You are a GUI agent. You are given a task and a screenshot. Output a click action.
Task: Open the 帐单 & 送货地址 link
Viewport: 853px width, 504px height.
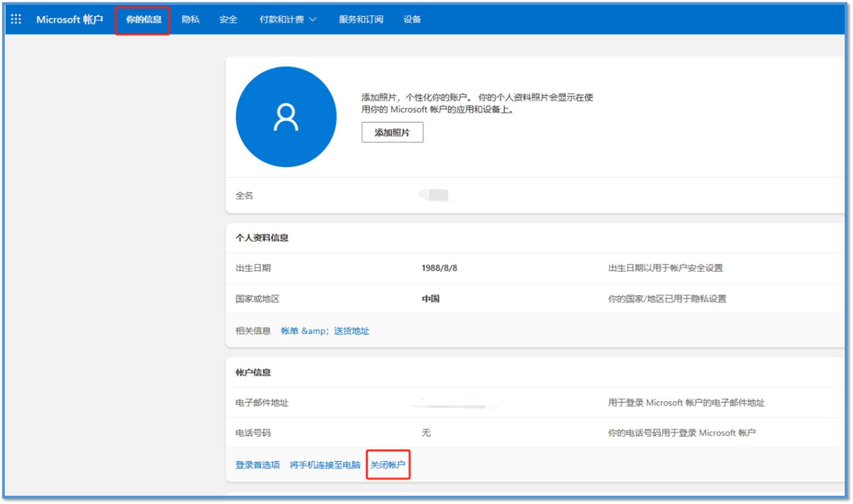tap(325, 331)
